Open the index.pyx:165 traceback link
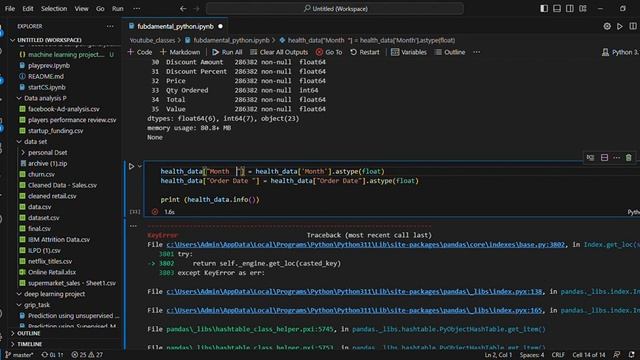Viewport: 640px width, 360px height. tap(354, 310)
